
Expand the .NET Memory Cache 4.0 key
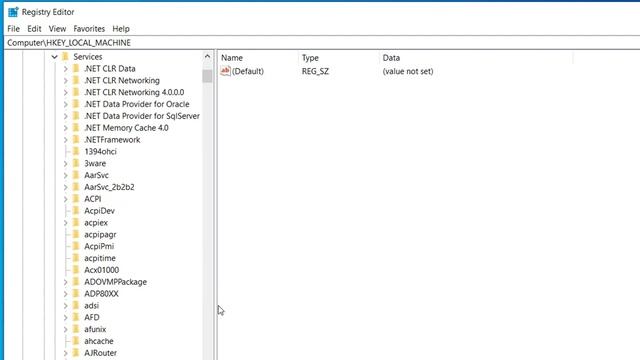pos(66,128)
